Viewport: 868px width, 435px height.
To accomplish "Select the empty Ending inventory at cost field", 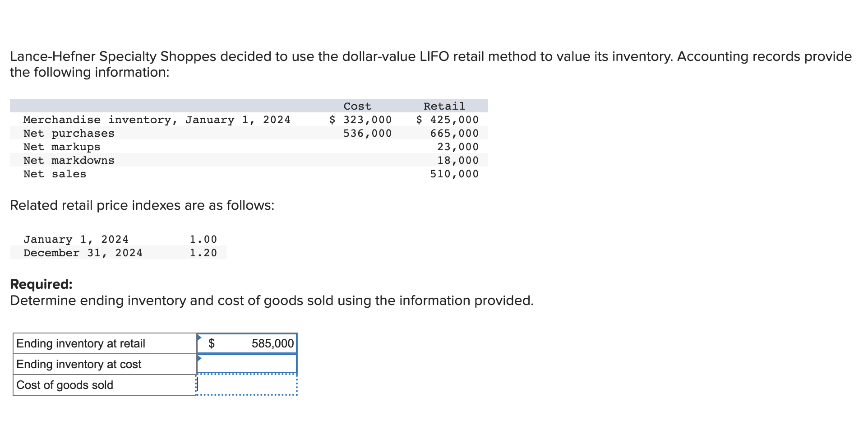I will pyautogui.click(x=247, y=364).
